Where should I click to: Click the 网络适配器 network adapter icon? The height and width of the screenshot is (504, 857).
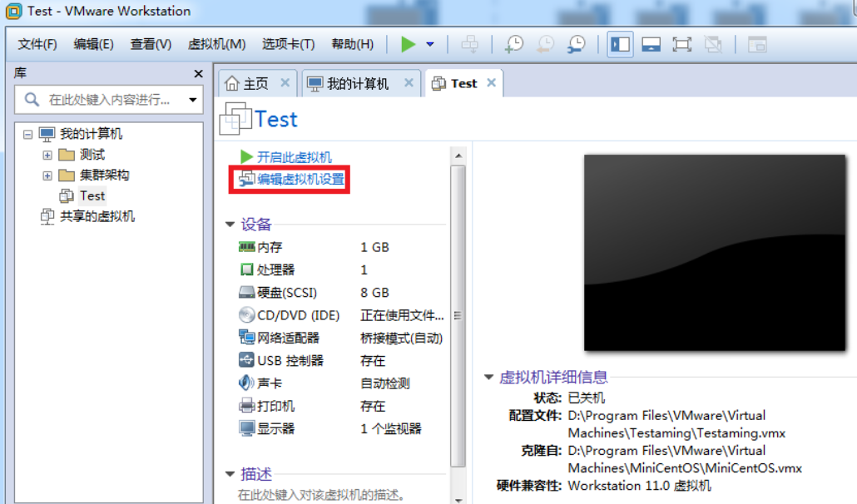click(x=246, y=338)
